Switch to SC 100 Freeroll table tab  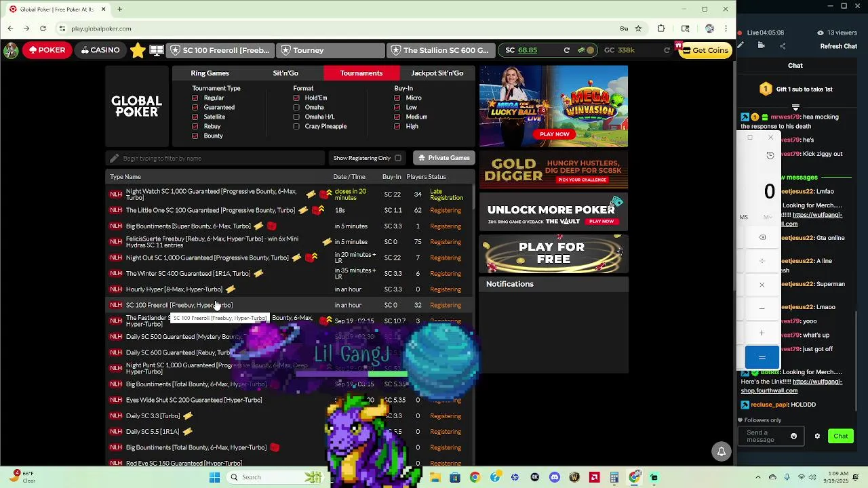point(221,50)
